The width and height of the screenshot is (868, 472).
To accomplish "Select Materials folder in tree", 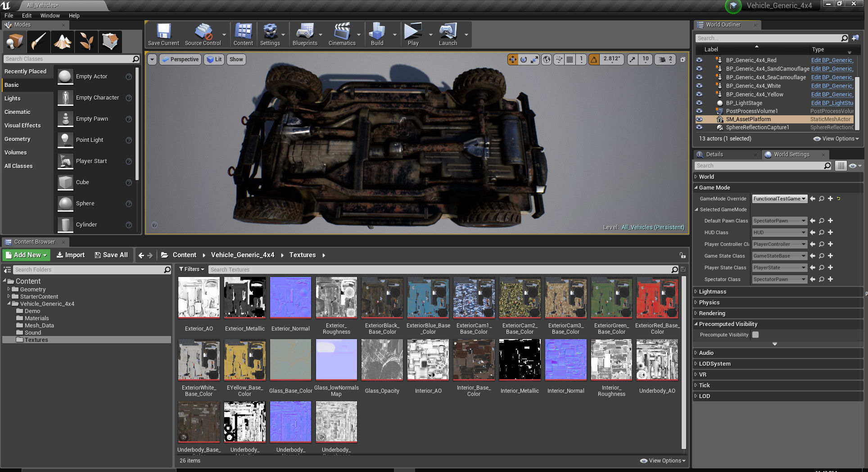I will click(36, 318).
